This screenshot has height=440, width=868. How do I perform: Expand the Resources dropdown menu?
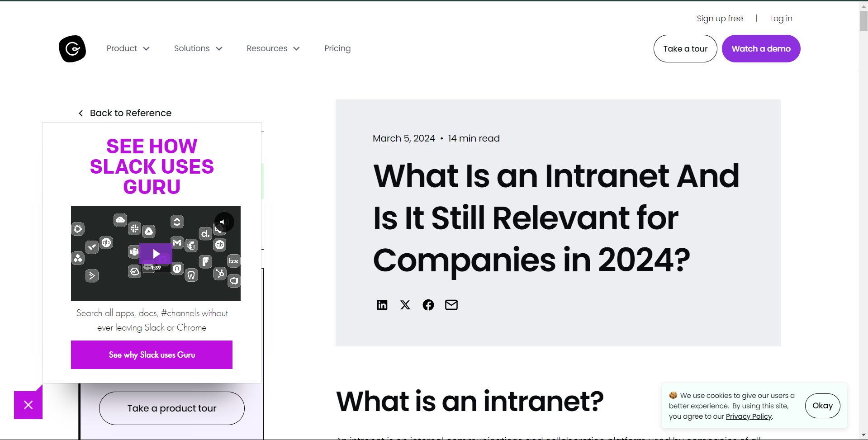pyautogui.click(x=273, y=48)
